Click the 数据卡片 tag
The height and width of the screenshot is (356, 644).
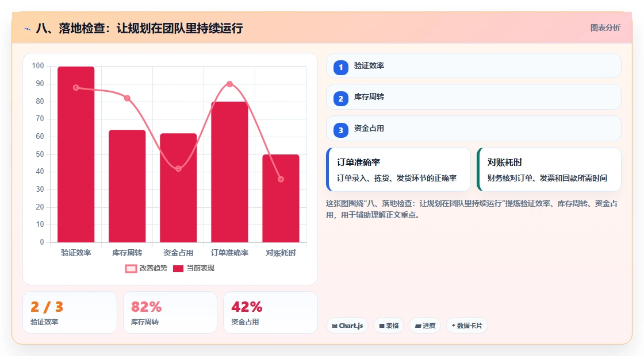click(x=467, y=326)
